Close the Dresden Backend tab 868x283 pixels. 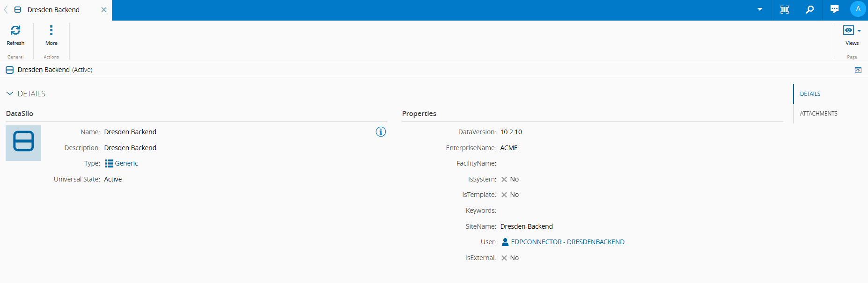pos(104,10)
